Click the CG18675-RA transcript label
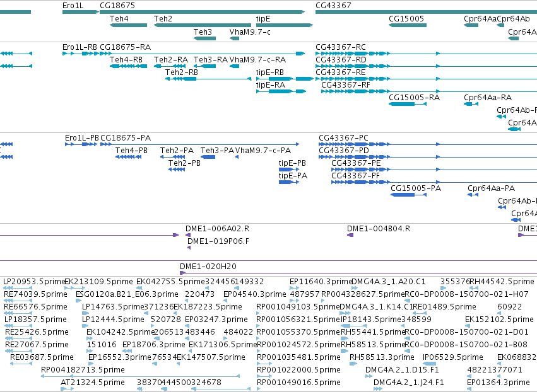537x392 pixels. (126, 47)
